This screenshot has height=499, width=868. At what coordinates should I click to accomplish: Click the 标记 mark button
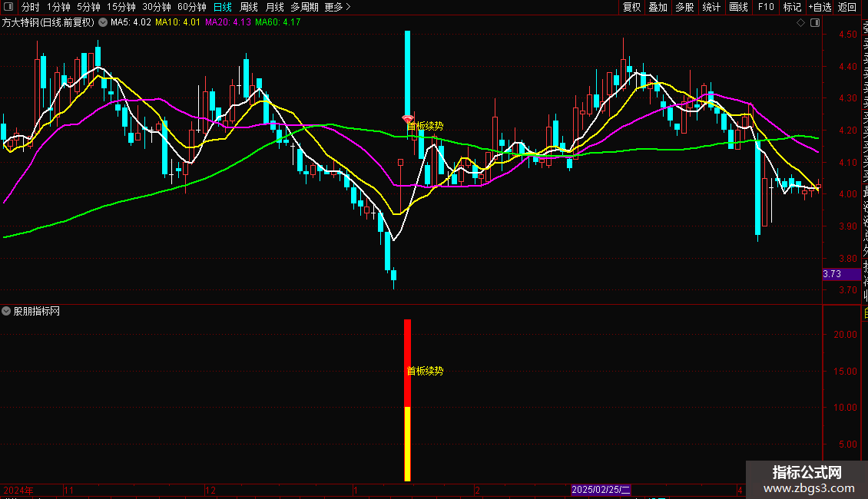coord(792,7)
